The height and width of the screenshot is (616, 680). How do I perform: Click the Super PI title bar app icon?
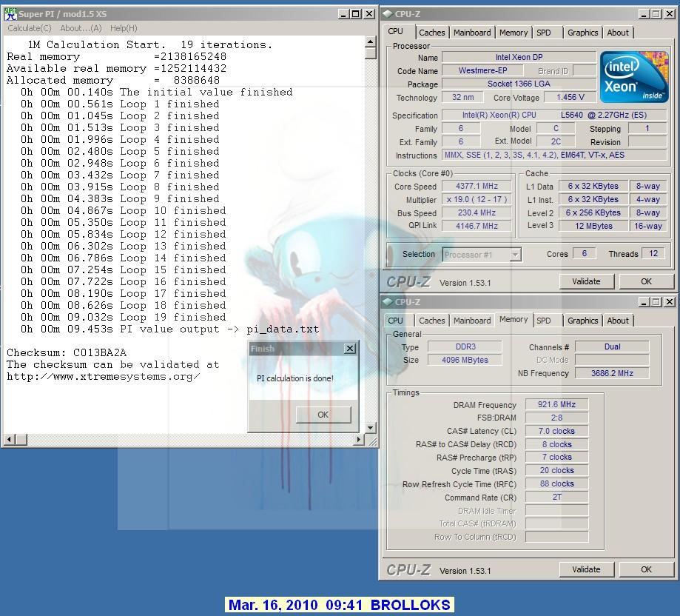coord(10,14)
